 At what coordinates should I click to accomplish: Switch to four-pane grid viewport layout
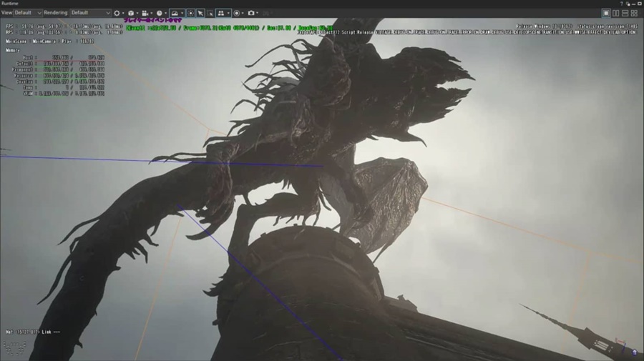click(634, 13)
